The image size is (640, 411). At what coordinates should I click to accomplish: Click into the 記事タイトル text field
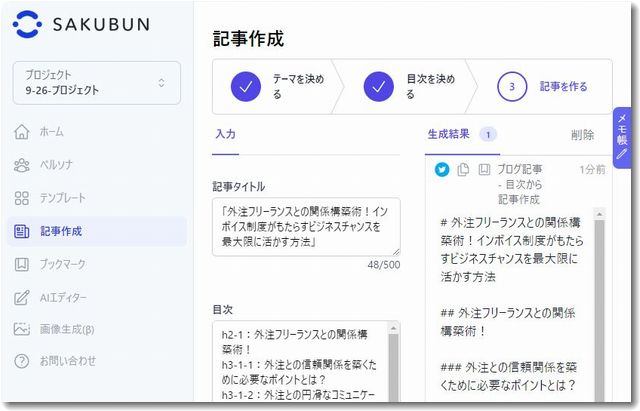pyautogui.click(x=305, y=226)
